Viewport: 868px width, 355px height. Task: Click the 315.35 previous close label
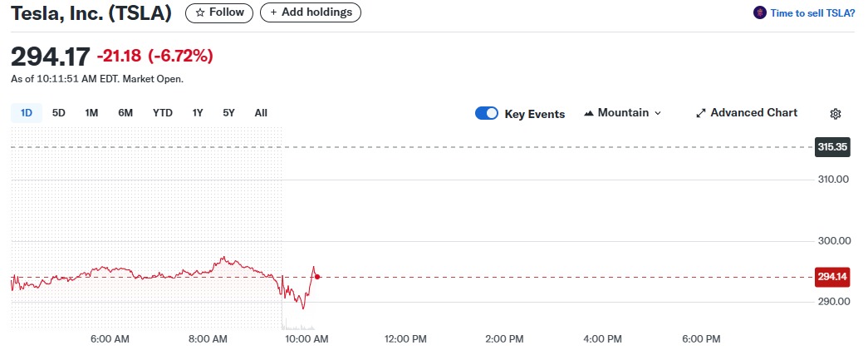[x=832, y=147]
